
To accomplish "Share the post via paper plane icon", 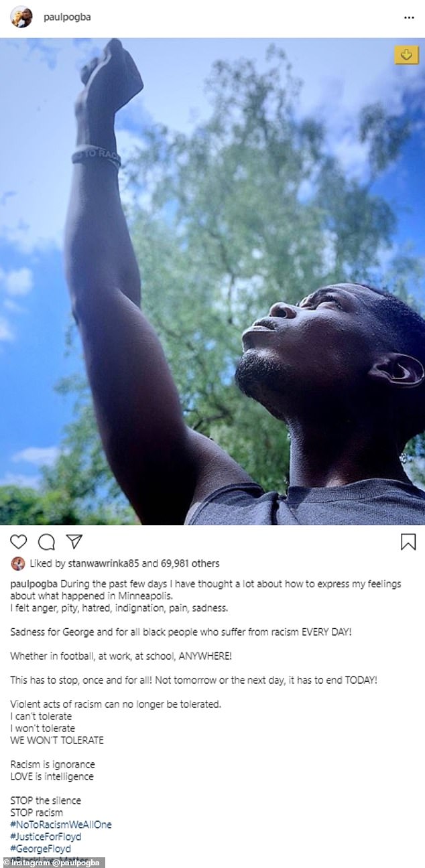I will tap(74, 542).
